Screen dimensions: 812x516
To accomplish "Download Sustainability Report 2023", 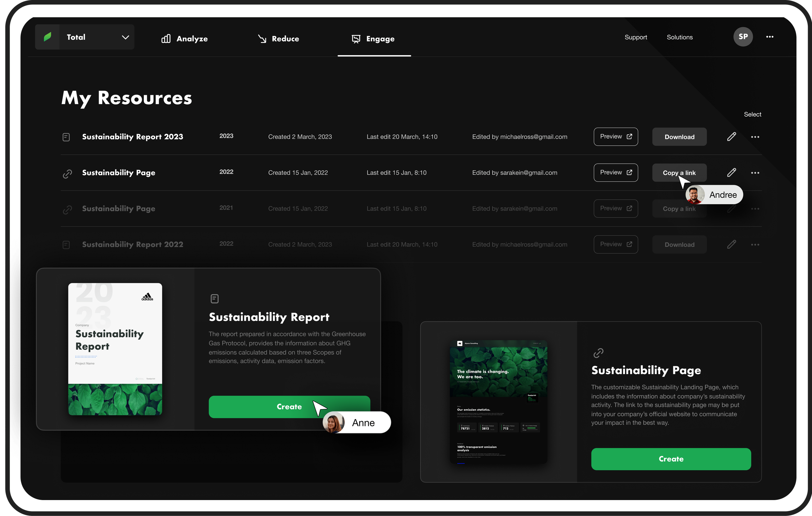I will point(679,136).
